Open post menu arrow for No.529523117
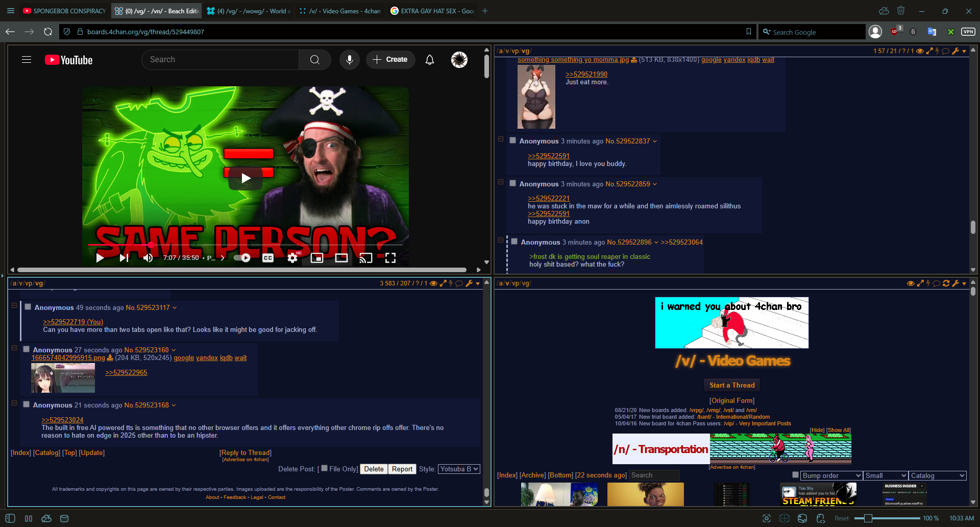 [x=175, y=308]
